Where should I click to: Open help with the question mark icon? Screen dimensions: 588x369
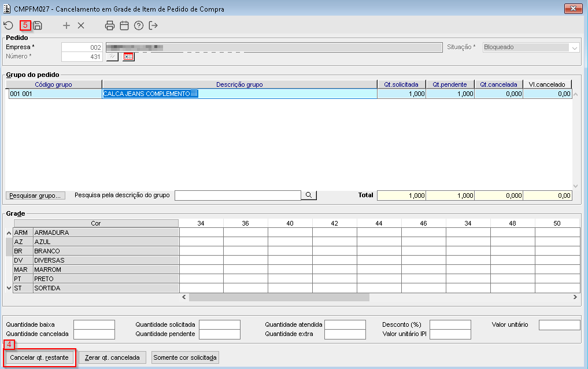139,25
